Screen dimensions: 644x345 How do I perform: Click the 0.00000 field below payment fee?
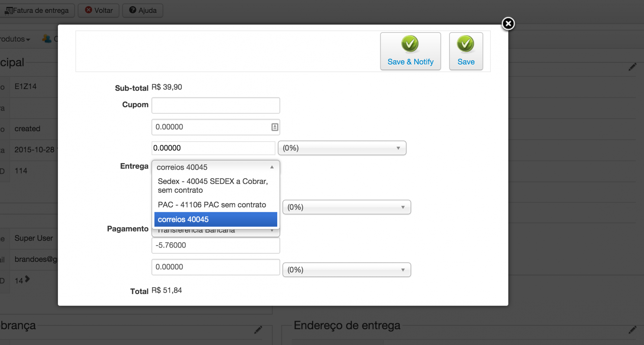click(216, 267)
